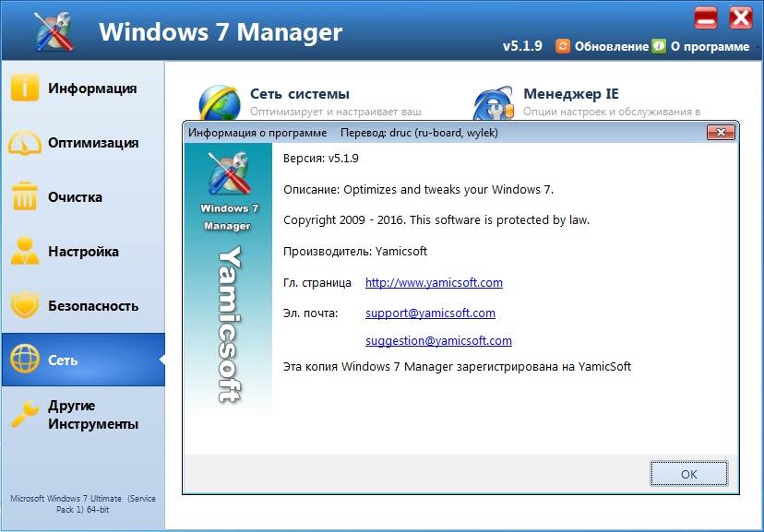The height and width of the screenshot is (532, 764).
Task: Open the Безопасность section
Action: pos(93,306)
